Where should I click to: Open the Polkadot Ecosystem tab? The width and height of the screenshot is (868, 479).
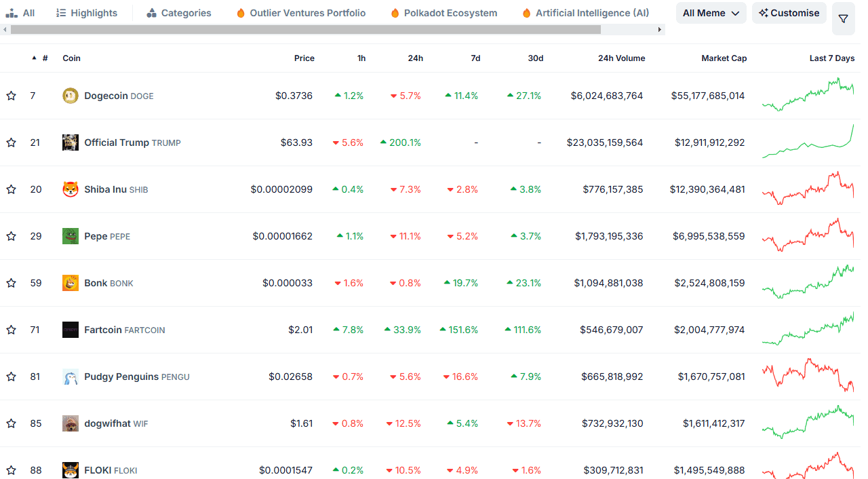point(444,13)
